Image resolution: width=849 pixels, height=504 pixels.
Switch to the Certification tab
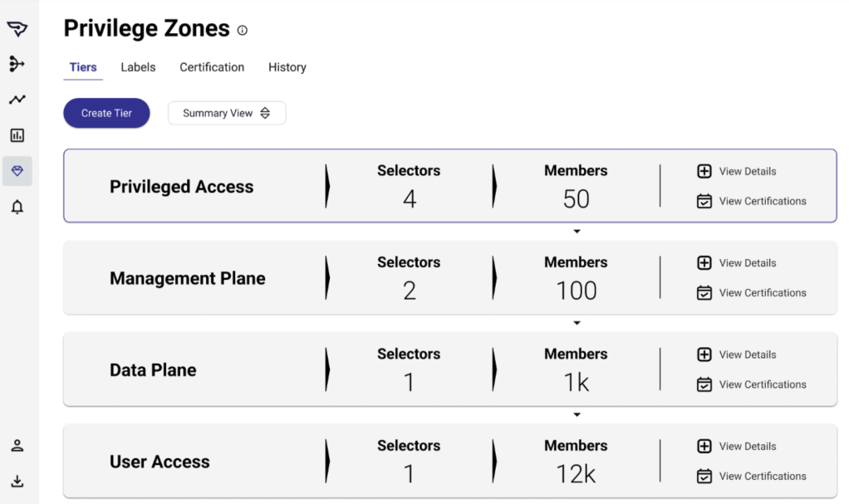click(x=212, y=67)
